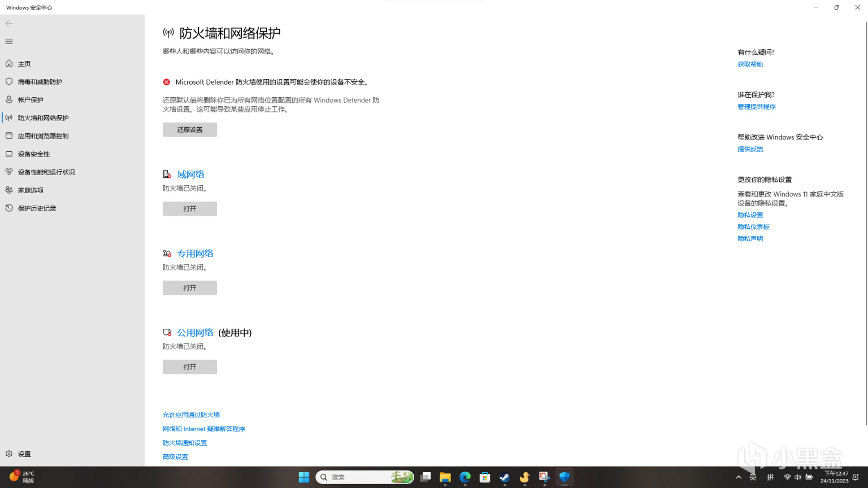868x488 pixels.
Task: Open 网络和 Internet 疑难解答程序 link
Action: click(204, 429)
